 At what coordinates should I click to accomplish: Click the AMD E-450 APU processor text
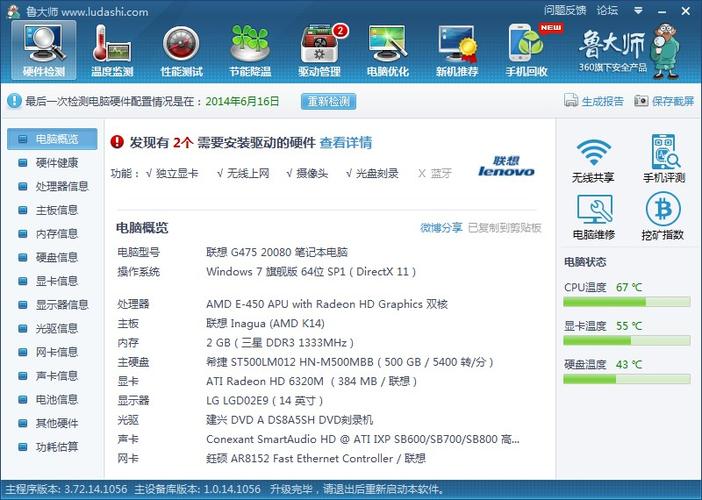coord(327,304)
